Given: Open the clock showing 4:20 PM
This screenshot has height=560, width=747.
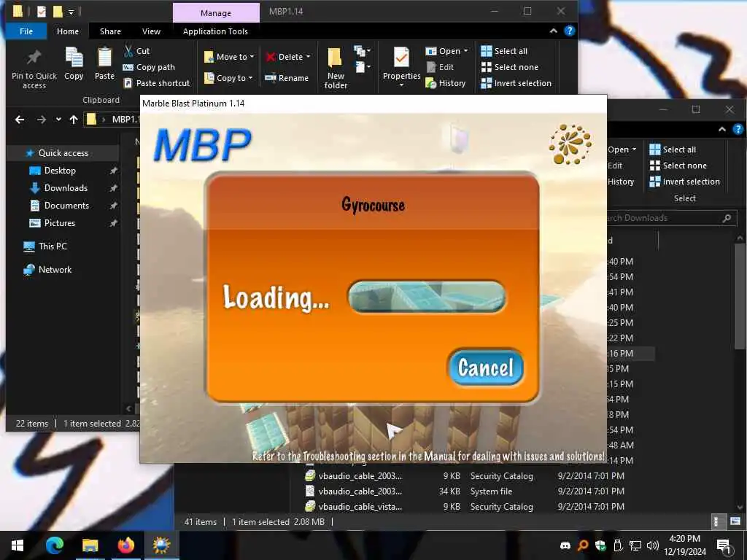Looking at the screenshot, I should coord(684,545).
